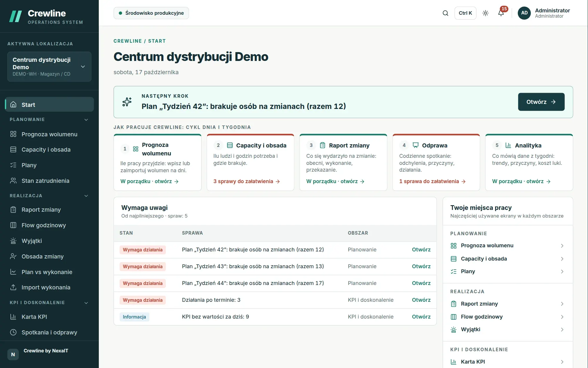Select Start in the sidebar
This screenshot has height=368, width=588.
49,105
